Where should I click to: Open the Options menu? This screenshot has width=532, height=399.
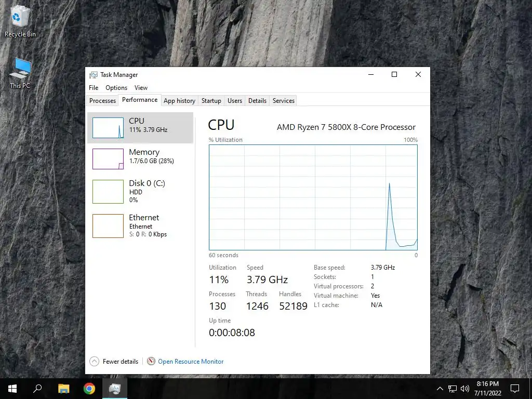[116, 87]
